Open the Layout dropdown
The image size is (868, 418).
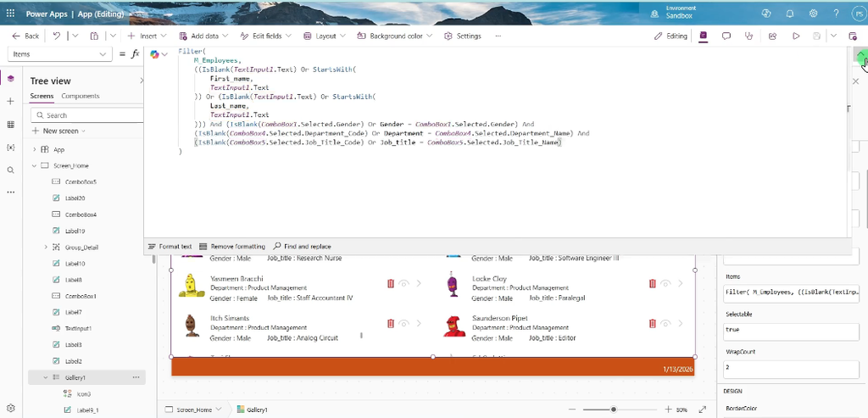[325, 36]
